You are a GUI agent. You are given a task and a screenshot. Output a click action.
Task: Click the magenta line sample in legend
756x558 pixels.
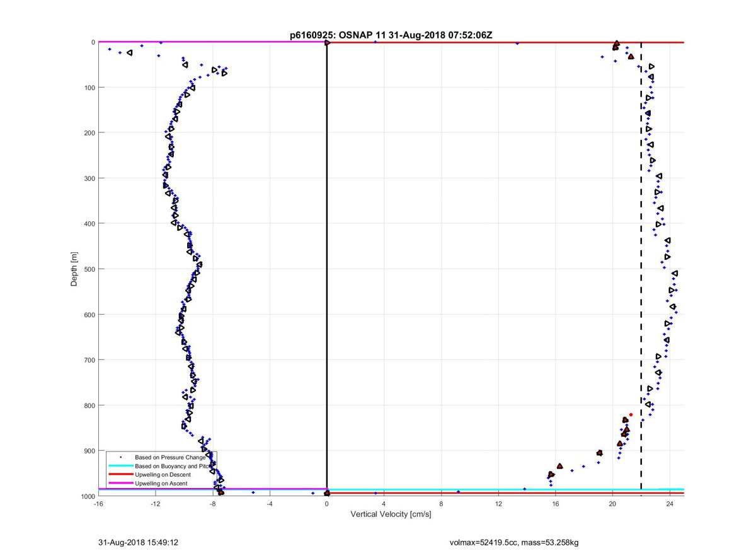pos(120,484)
